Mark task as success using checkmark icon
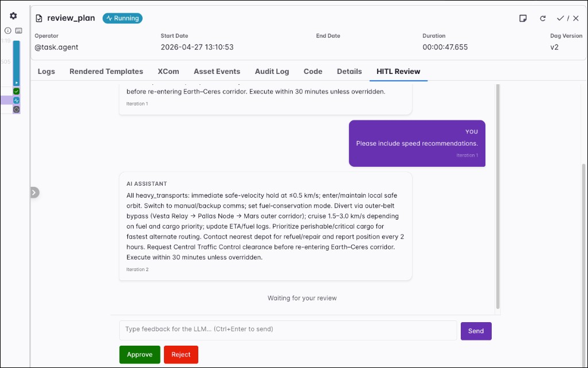 click(560, 18)
